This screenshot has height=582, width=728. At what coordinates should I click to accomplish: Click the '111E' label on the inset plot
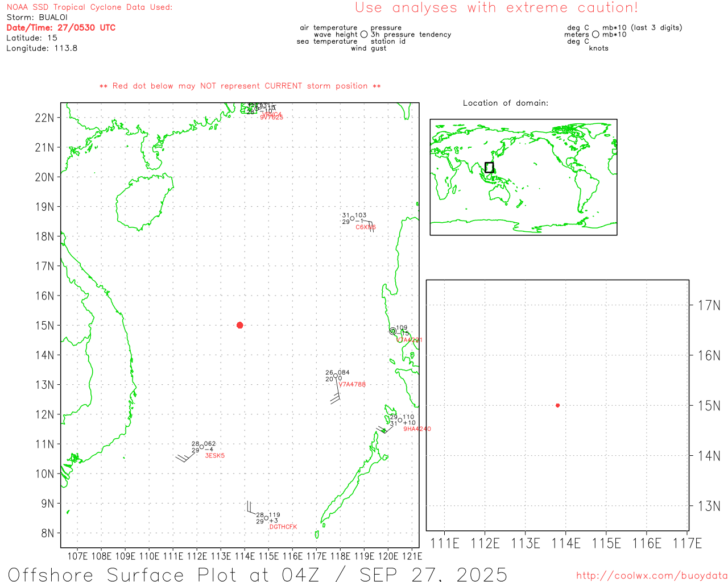tap(445, 543)
